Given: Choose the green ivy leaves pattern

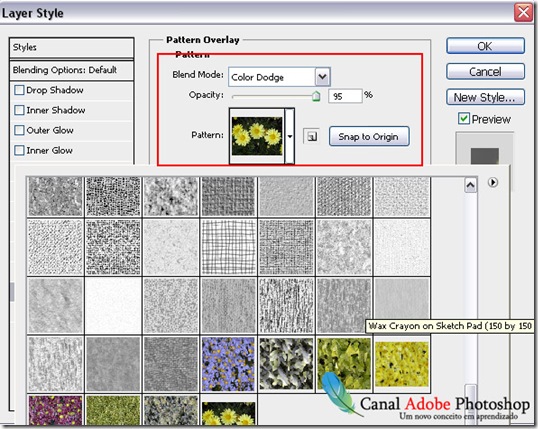Looking at the screenshot, I should (344, 364).
